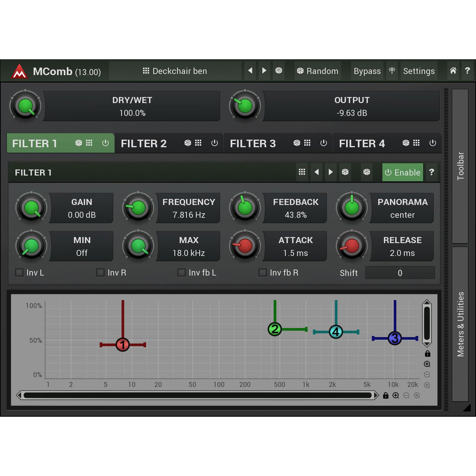Open help with the top-right question mark
476x476 pixels.
(467, 71)
